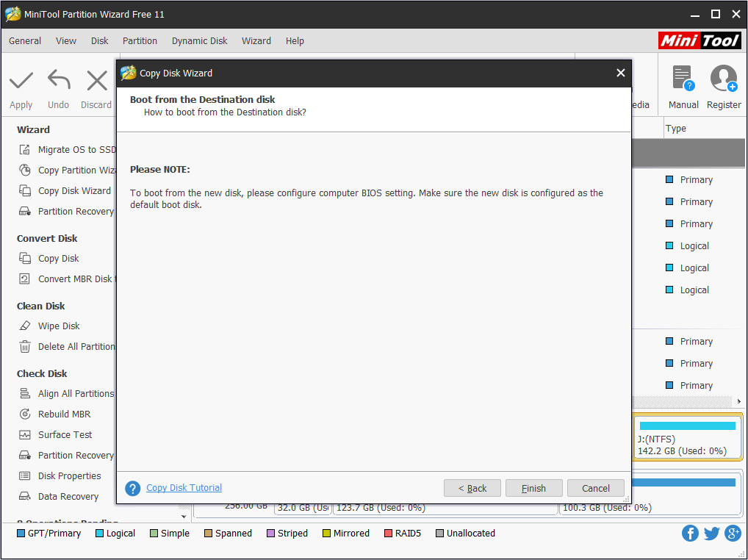Open Partition Recovery under Check Disk
Viewport: 748px width, 560px height.
click(66, 456)
